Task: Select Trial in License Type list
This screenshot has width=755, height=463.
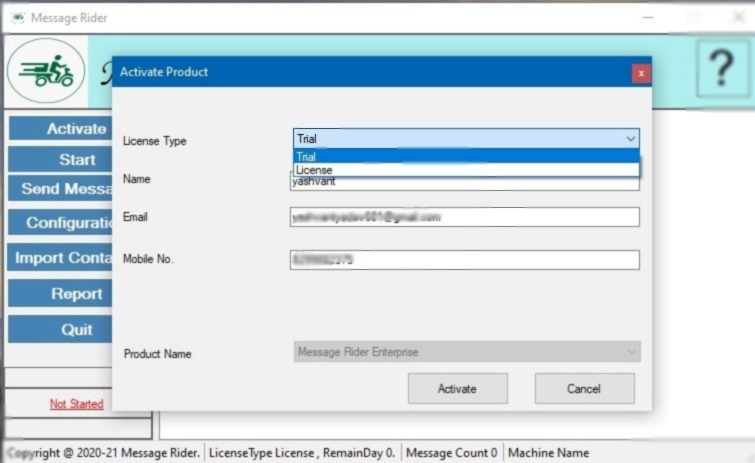Action: (466, 156)
